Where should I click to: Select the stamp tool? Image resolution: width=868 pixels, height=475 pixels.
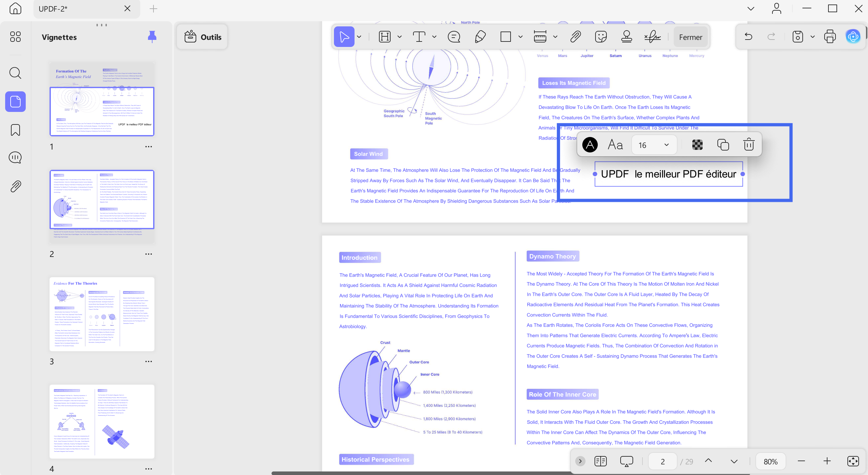[x=626, y=37]
